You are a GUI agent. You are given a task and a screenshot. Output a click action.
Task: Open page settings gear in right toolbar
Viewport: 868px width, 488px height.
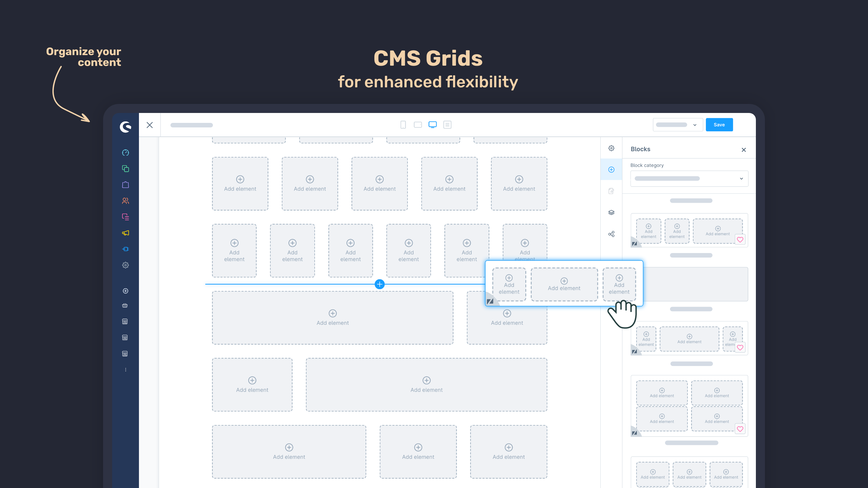click(611, 148)
